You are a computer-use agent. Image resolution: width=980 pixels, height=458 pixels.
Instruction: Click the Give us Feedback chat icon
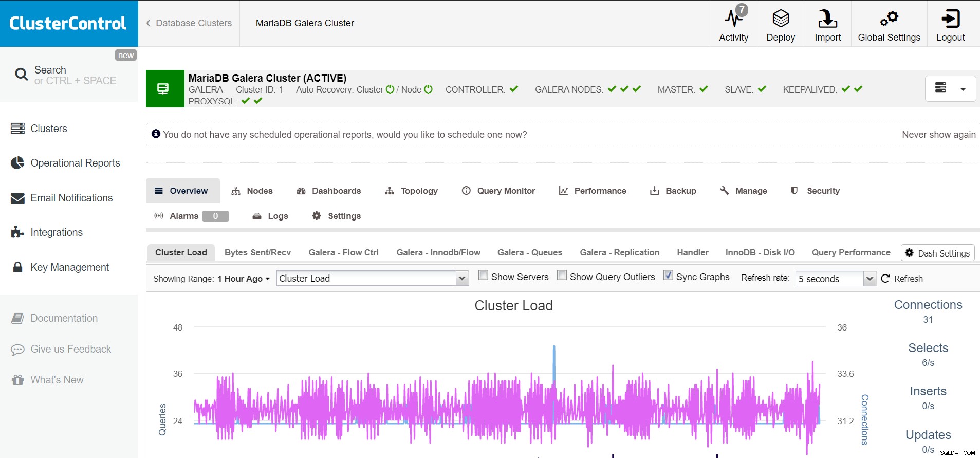(x=17, y=350)
